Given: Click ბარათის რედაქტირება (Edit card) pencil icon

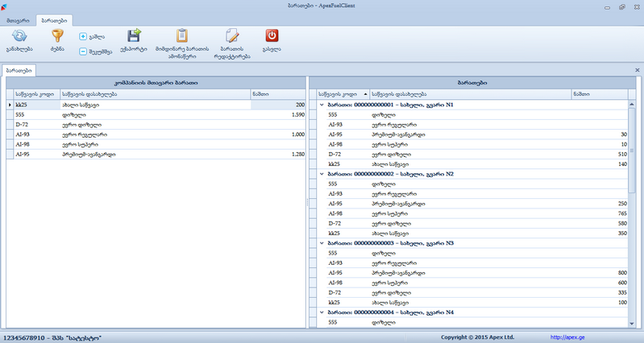Looking at the screenshot, I should click(x=232, y=35).
